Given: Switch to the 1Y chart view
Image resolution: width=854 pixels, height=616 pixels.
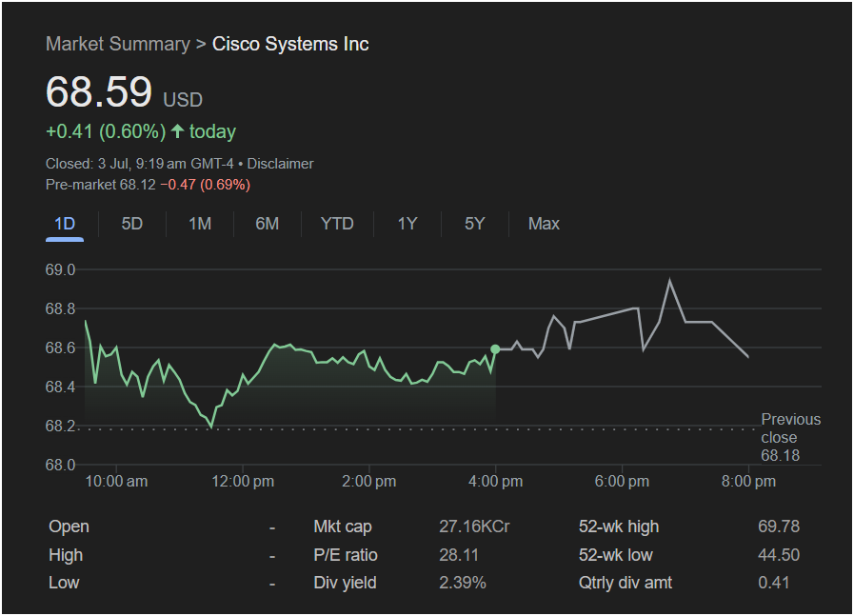Looking at the screenshot, I should pos(407,224).
